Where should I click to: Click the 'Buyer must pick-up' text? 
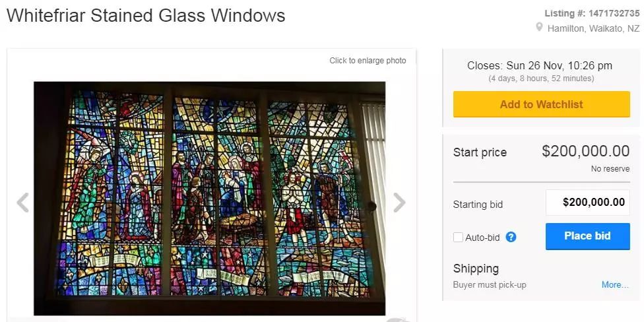(490, 285)
